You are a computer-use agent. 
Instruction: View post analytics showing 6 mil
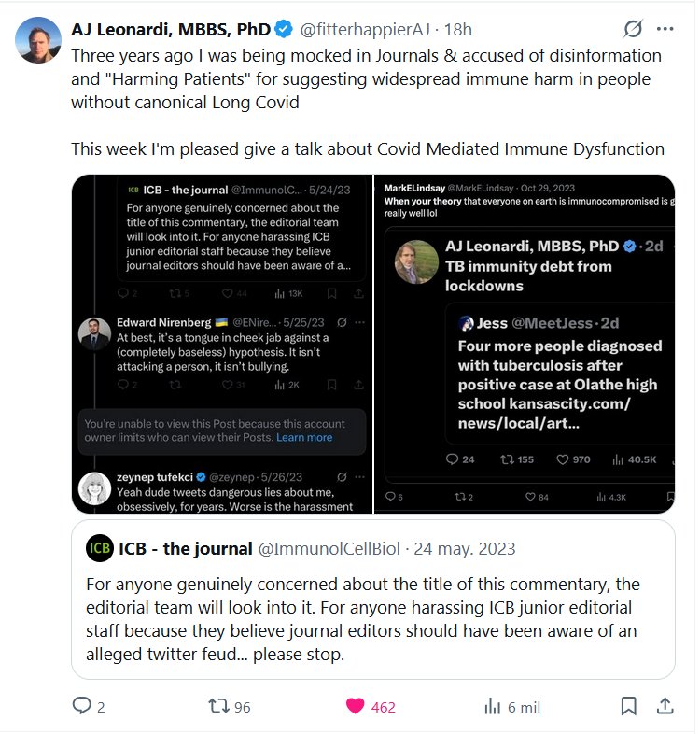click(x=493, y=707)
